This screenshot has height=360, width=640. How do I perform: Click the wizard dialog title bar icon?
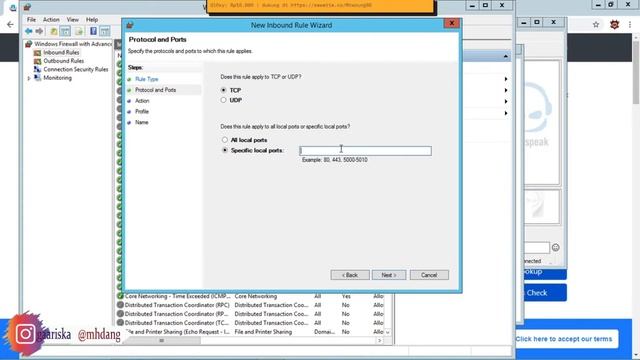click(x=130, y=25)
